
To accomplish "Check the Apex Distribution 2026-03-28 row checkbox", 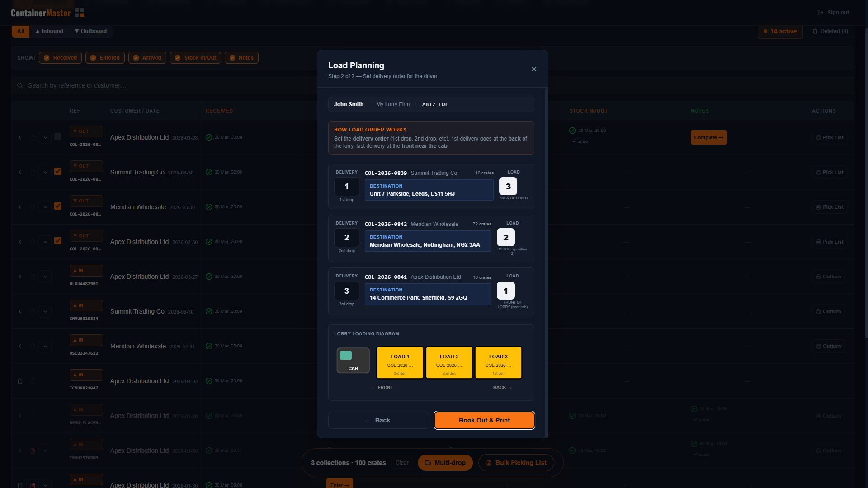I will pyautogui.click(x=58, y=136).
